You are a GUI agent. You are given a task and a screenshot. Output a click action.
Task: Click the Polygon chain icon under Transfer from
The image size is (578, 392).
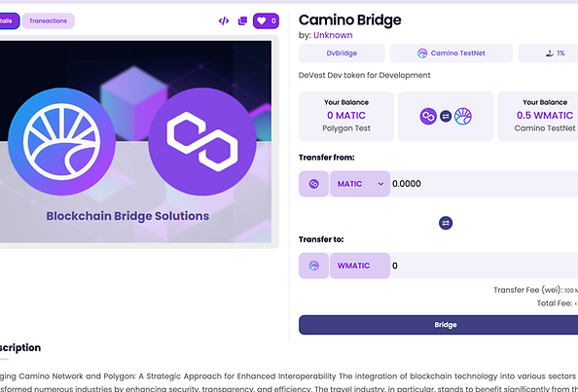coord(313,184)
